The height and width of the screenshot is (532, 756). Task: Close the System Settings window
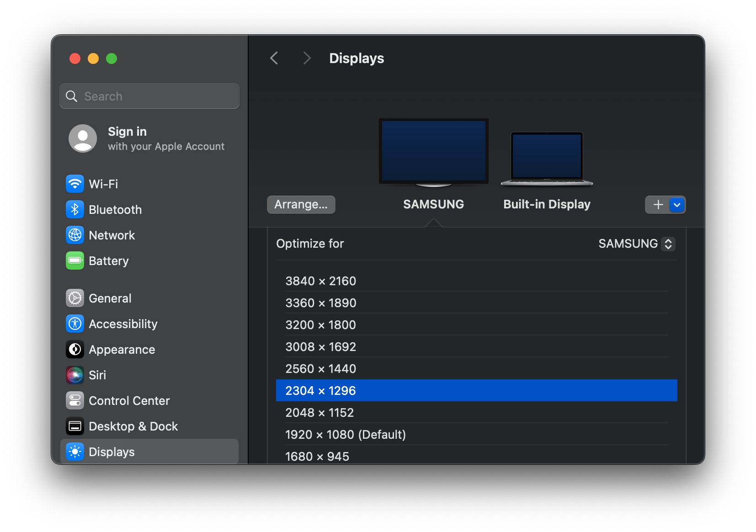(x=75, y=59)
